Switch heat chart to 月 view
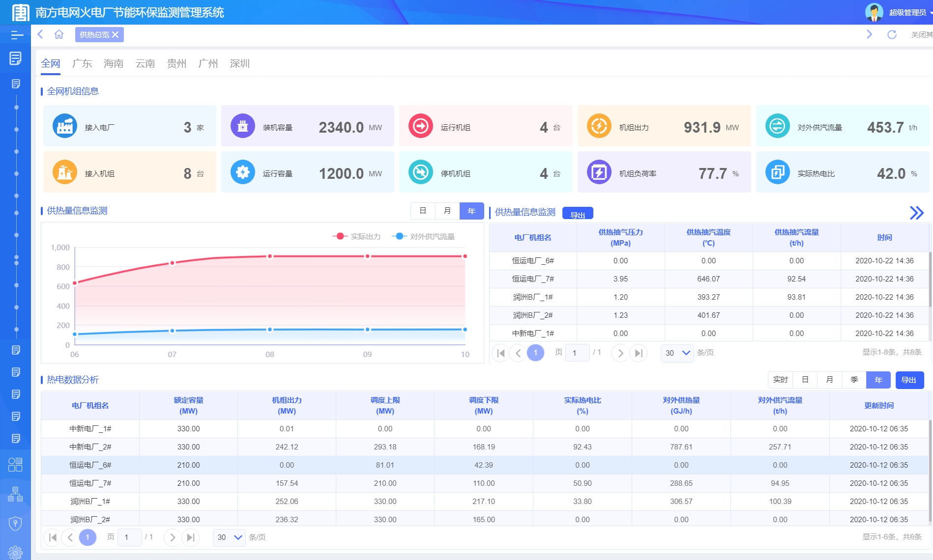The image size is (933, 560). click(447, 211)
